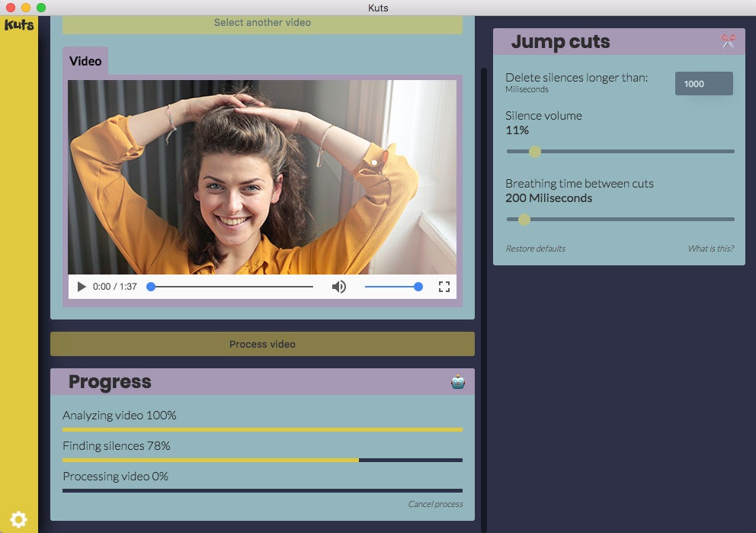This screenshot has height=533, width=756.
Task: Click the 'Finding silences 78%' progress bar
Action: pyautogui.click(x=262, y=460)
